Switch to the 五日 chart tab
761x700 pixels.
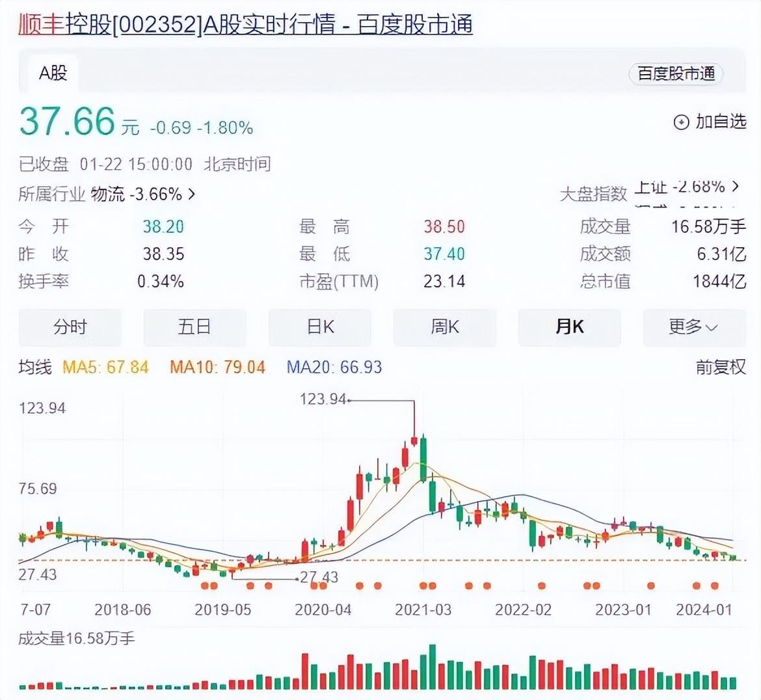[194, 327]
